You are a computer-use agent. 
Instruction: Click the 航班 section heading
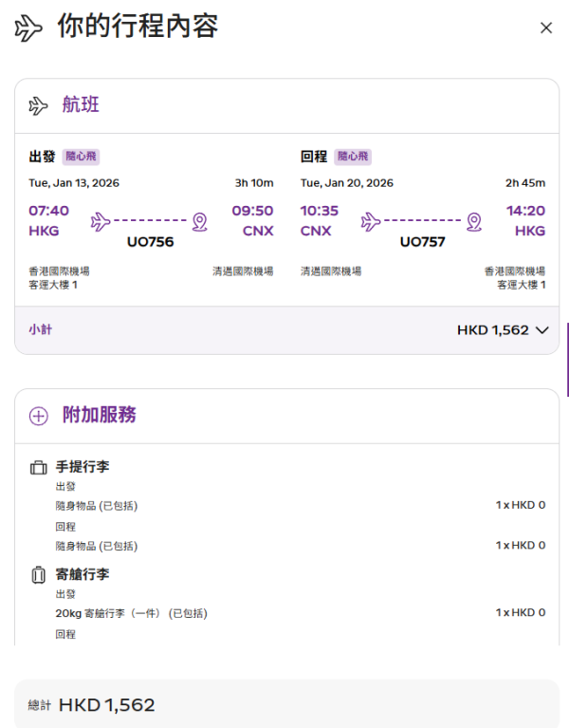(x=81, y=104)
